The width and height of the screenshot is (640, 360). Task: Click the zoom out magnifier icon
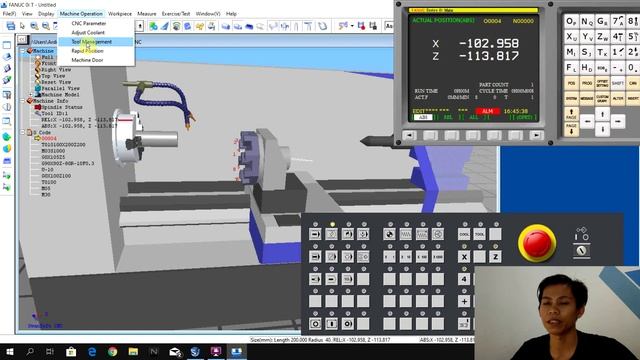[46, 26]
